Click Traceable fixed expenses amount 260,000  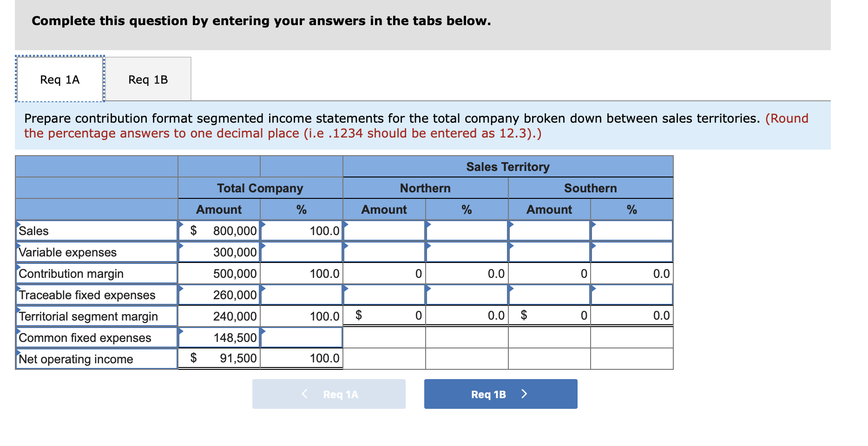click(x=219, y=295)
